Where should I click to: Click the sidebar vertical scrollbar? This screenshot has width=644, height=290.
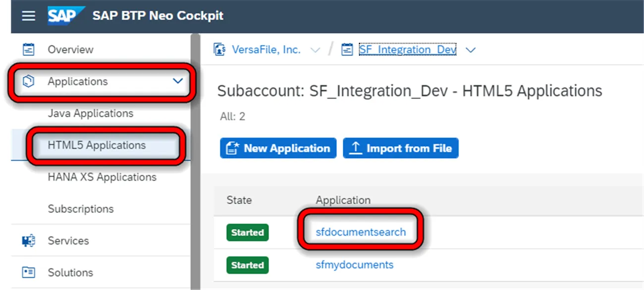pyautogui.click(x=195, y=161)
